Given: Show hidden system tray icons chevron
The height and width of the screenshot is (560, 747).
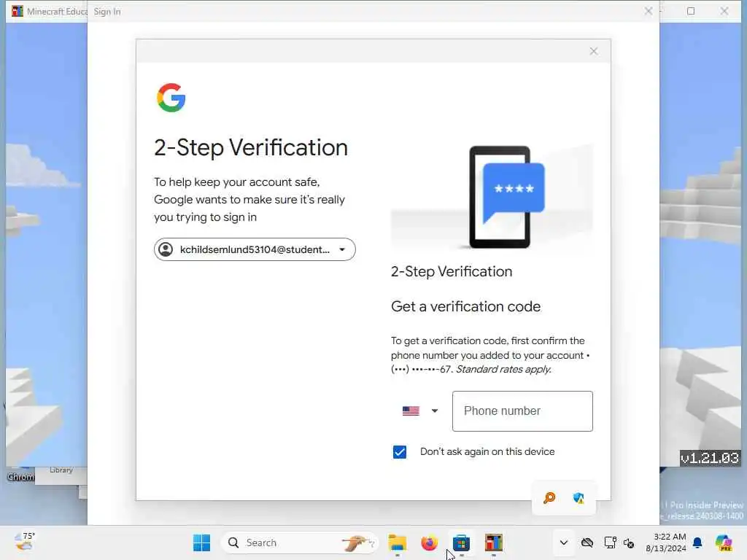Looking at the screenshot, I should point(564,542).
